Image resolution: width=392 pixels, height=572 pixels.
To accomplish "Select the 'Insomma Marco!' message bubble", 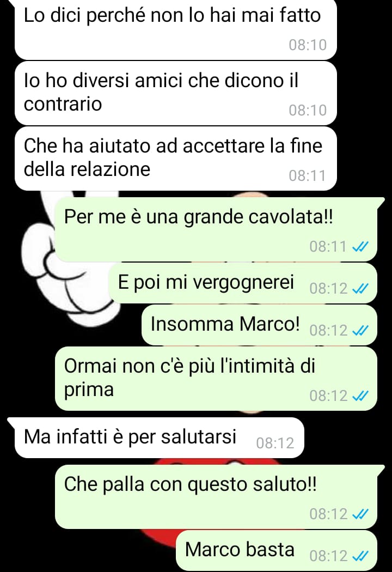I will point(259,325).
